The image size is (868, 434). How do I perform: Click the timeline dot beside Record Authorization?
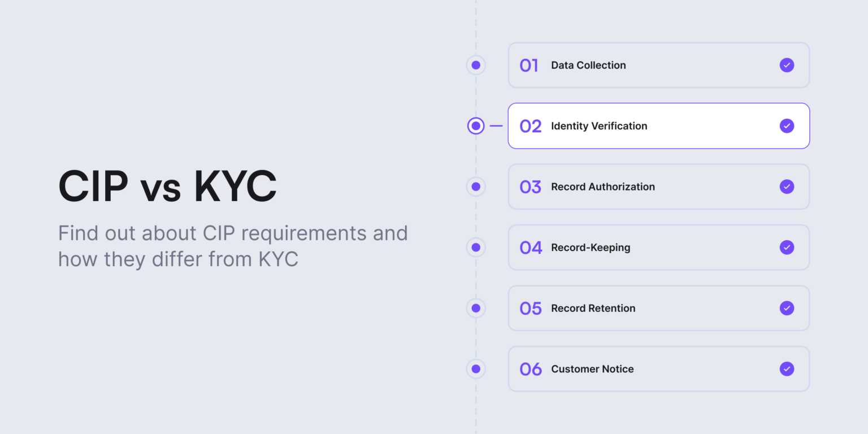click(475, 186)
